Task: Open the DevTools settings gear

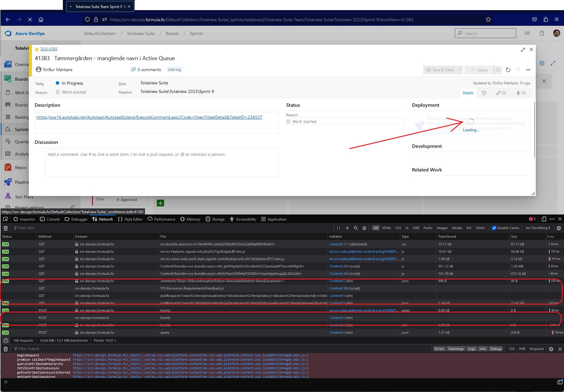Action: point(559,228)
